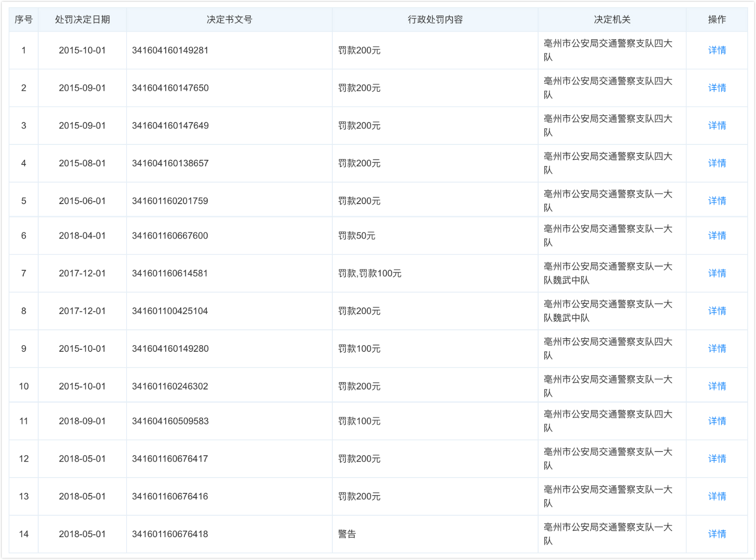Click decision number 341604160149281 cell
This screenshot has width=756, height=560.
(x=170, y=50)
